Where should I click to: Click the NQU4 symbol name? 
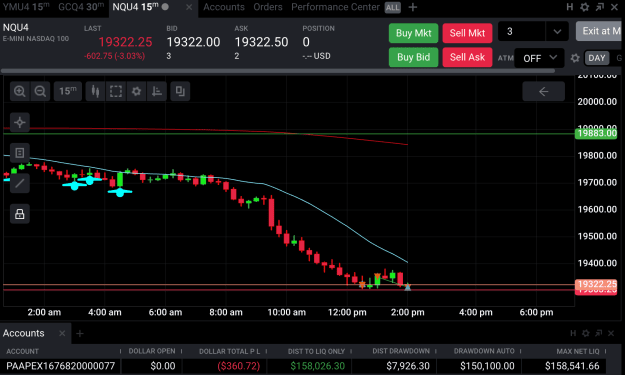[16, 27]
